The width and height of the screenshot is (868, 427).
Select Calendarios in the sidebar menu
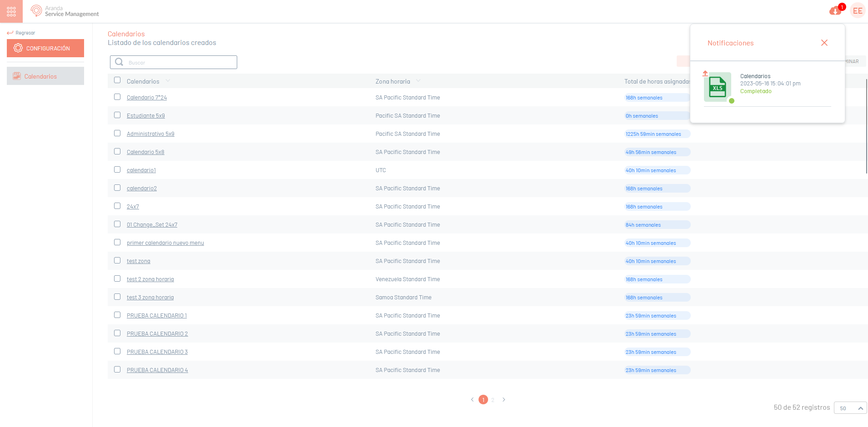45,76
